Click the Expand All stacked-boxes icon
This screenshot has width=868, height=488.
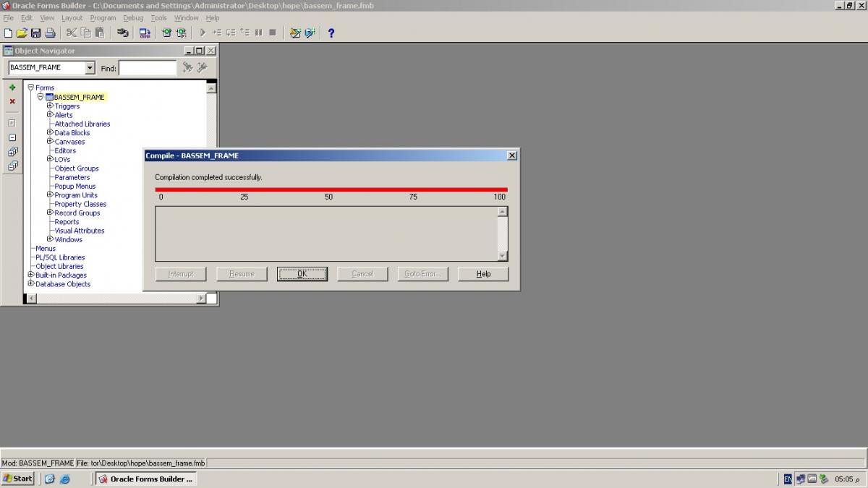pyautogui.click(x=12, y=152)
